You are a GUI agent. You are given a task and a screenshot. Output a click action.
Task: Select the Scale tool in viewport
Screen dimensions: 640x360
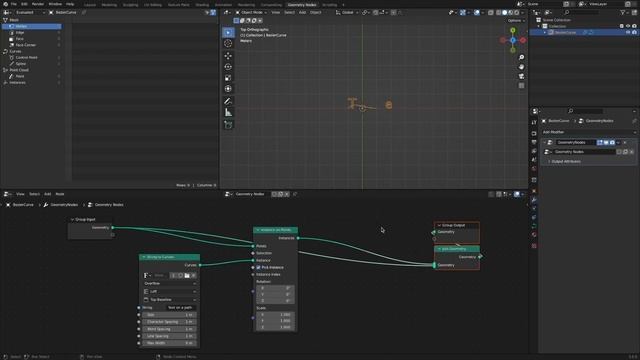[x=228, y=78]
